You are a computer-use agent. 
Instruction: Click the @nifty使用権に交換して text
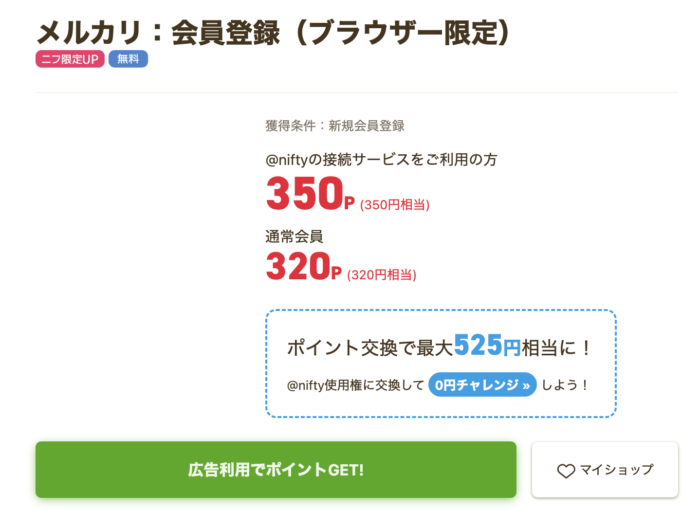click(x=354, y=385)
